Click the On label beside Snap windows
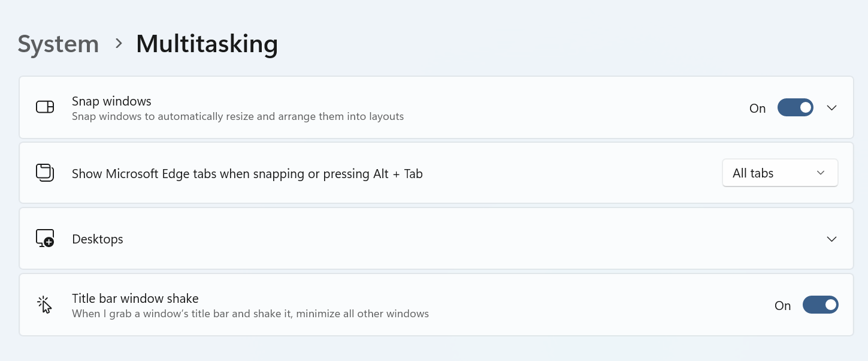Image resolution: width=868 pixels, height=361 pixels. click(x=757, y=108)
